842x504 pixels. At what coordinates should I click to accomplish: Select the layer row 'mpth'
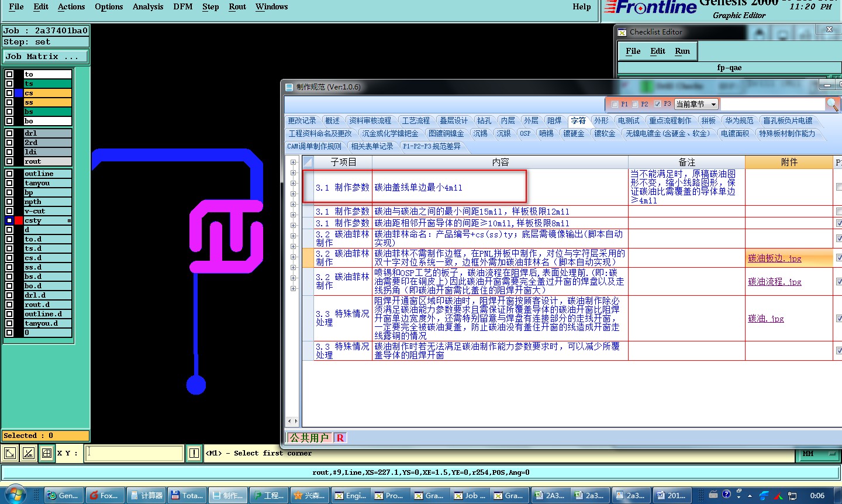point(47,202)
